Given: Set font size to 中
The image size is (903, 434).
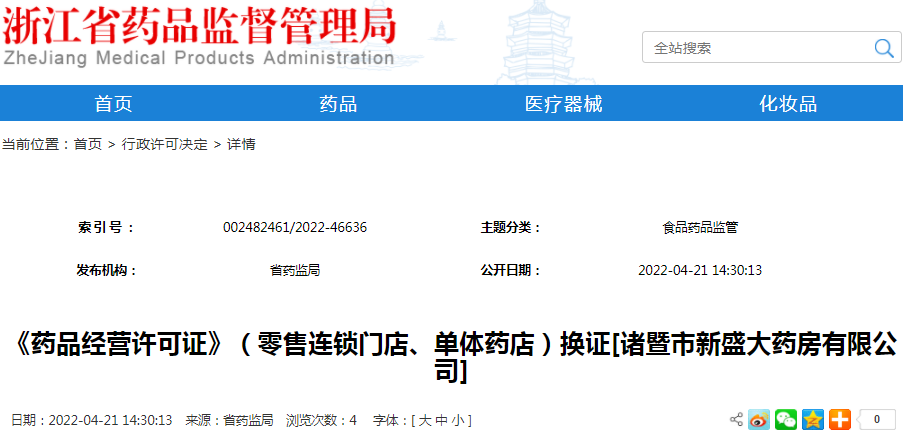Looking at the screenshot, I should (441, 420).
